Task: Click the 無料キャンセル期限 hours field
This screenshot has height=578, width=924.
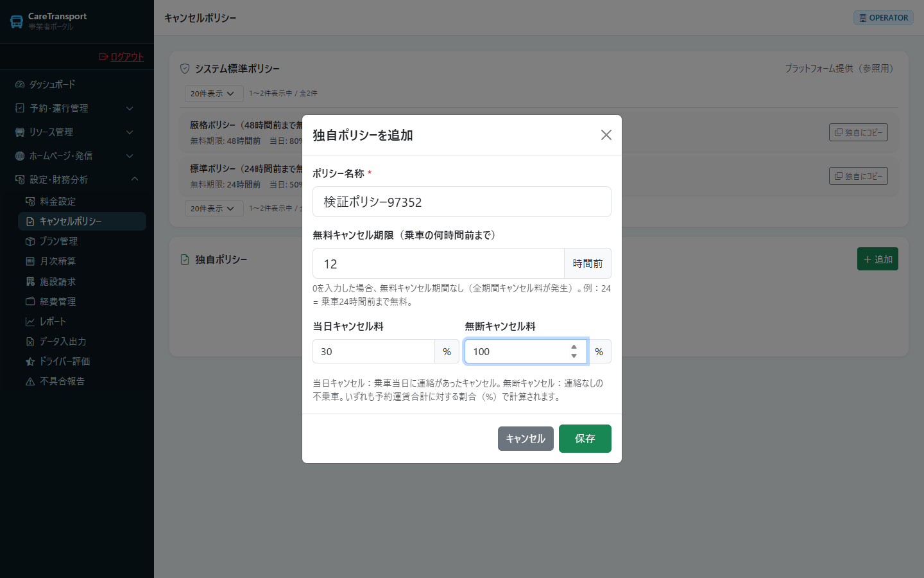Action: (x=438, y=263)
